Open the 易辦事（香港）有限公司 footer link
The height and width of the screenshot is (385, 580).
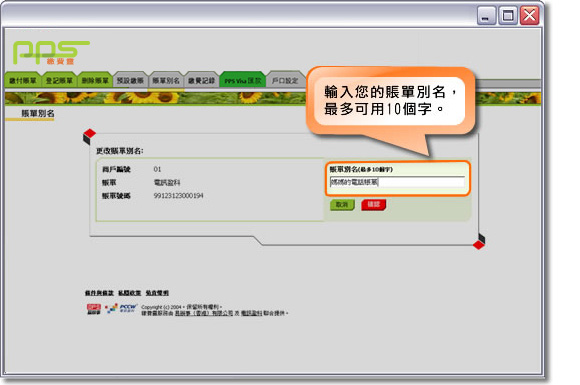coord(204,313)
